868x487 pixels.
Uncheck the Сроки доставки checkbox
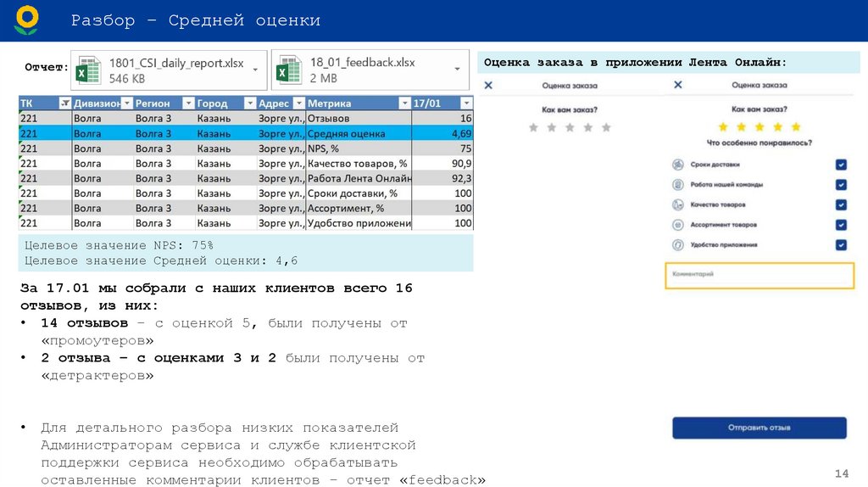[x=841, y=165]
